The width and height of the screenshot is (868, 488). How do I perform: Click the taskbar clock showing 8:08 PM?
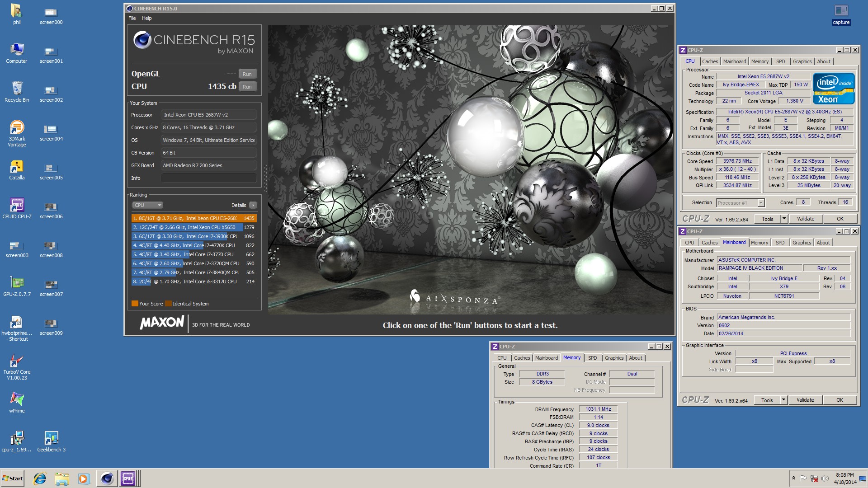[845, 479]
